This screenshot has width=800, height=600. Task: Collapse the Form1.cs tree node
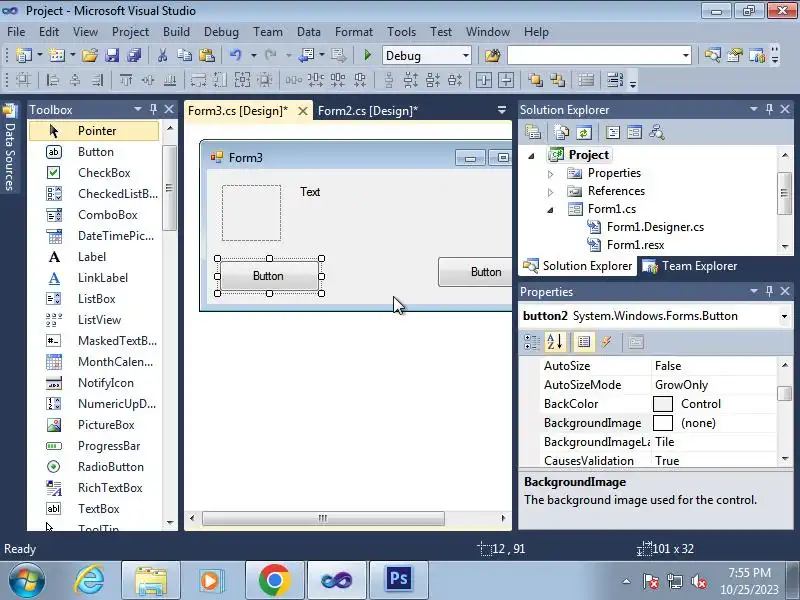pos(550,210)
